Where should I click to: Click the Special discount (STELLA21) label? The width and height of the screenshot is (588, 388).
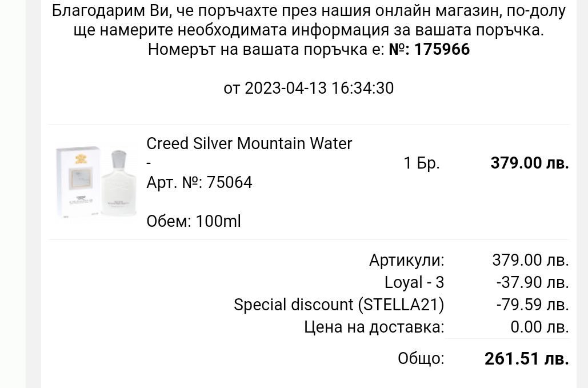point(339,305)
